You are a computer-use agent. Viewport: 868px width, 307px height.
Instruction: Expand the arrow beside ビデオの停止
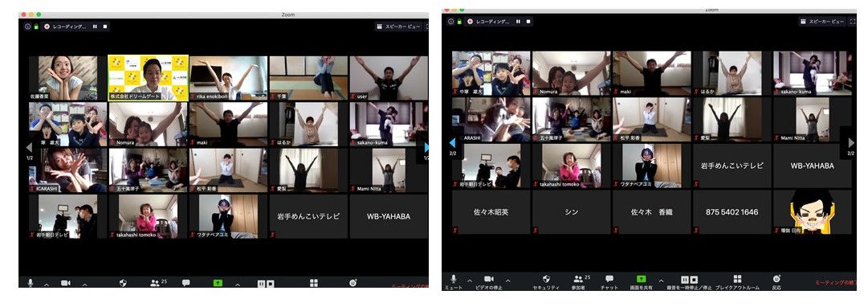508,280
